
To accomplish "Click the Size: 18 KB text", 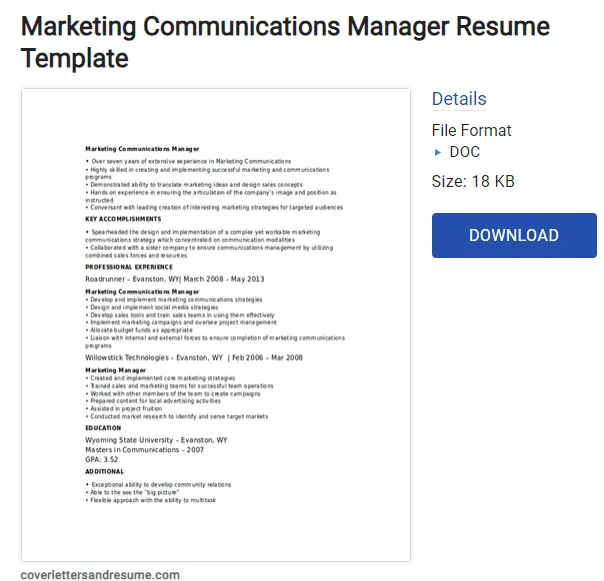I will point(473,181).
